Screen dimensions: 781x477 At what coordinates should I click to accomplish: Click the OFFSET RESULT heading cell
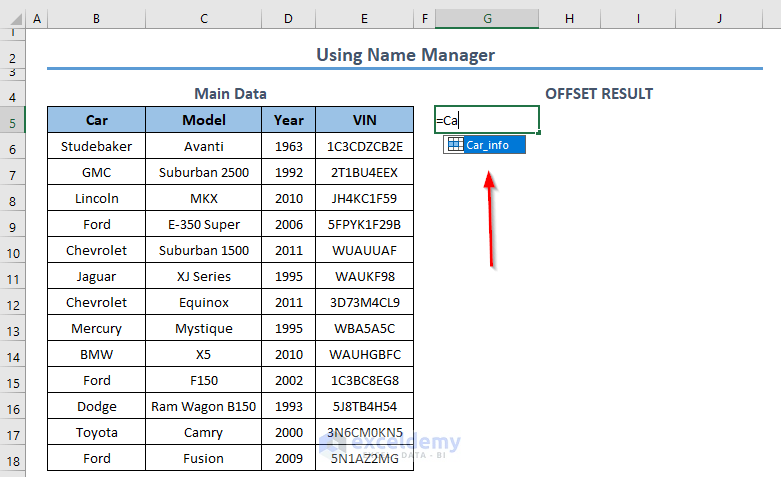(x=598, y=94)
